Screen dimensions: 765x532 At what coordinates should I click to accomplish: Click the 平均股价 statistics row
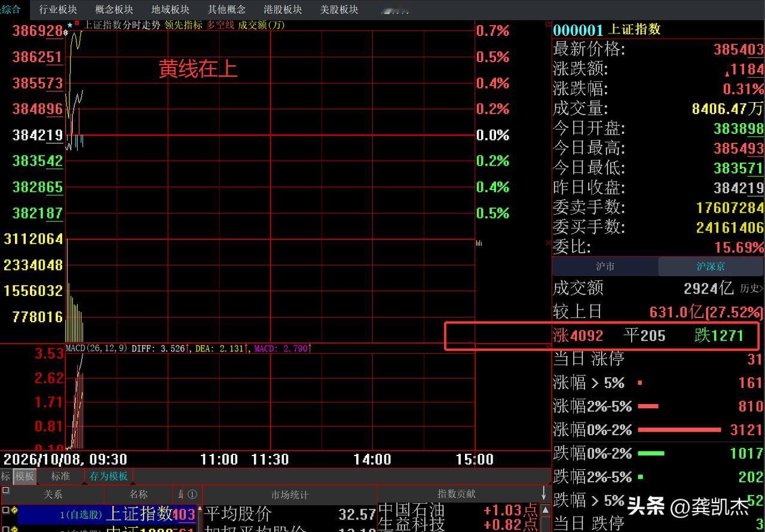pos(290,514)
